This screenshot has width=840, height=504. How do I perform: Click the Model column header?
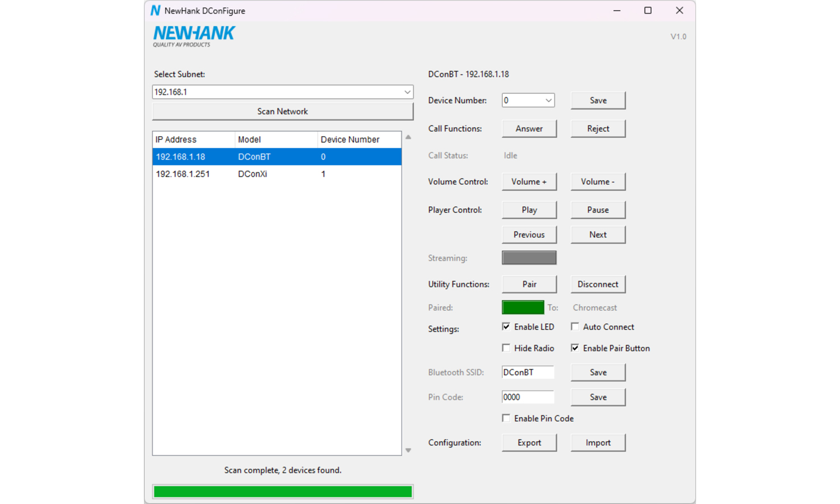[x=275, y=139]
